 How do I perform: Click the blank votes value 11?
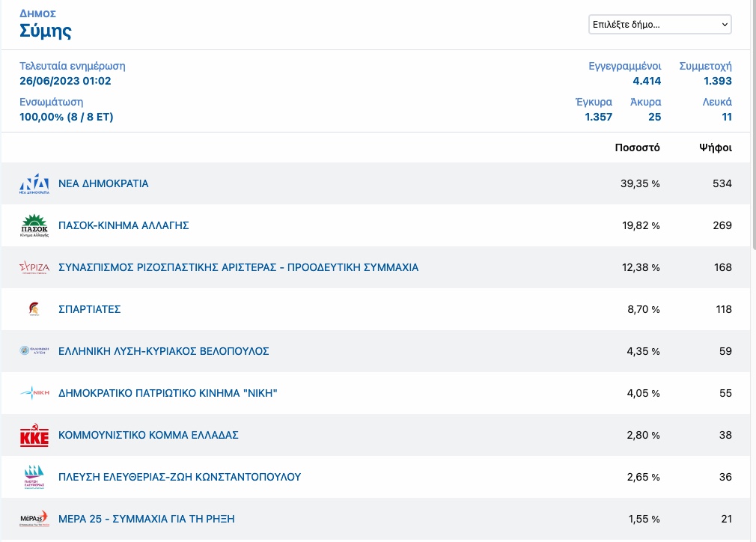(x=727, y=118)
